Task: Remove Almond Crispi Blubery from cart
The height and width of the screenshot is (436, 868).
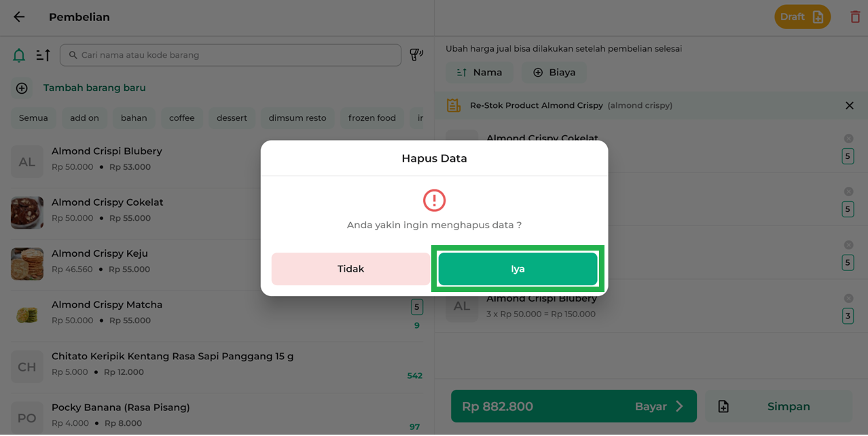Action: pos(848,298)
